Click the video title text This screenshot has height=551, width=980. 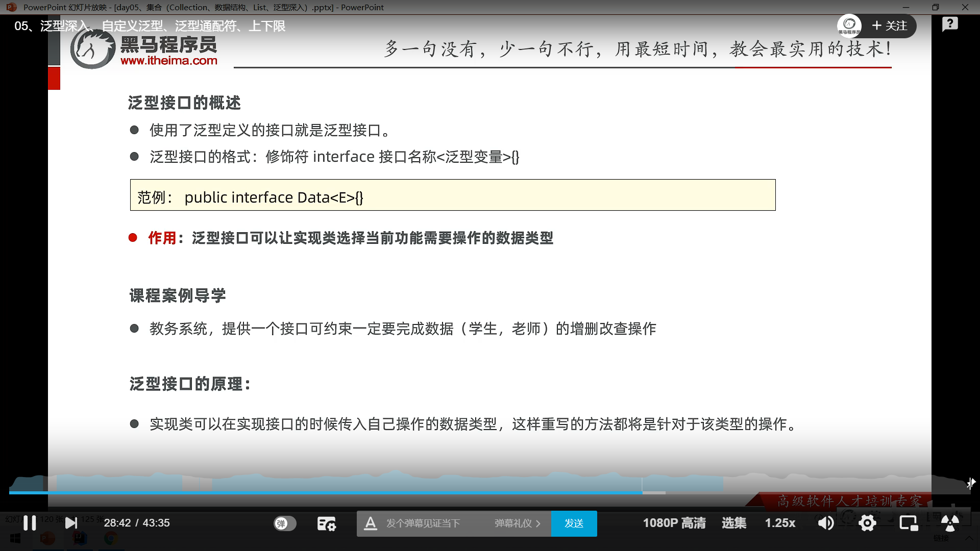pyautogui.click(x=150, y=26)
